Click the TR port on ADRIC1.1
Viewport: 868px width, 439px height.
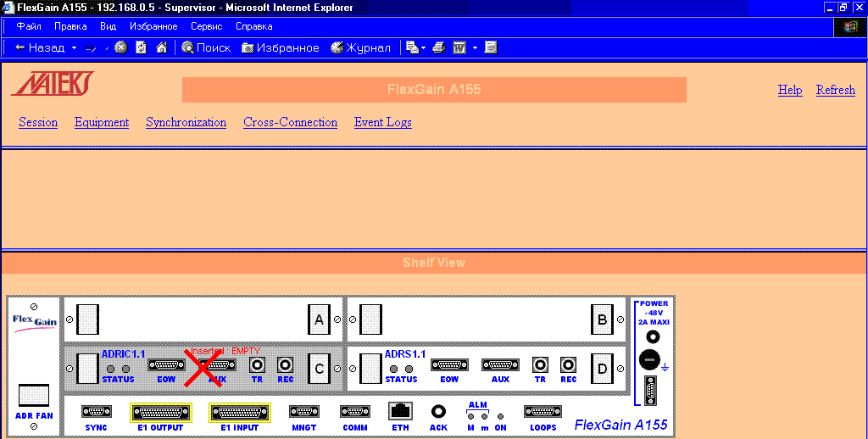pyautogui.click(x=257, y=364)
